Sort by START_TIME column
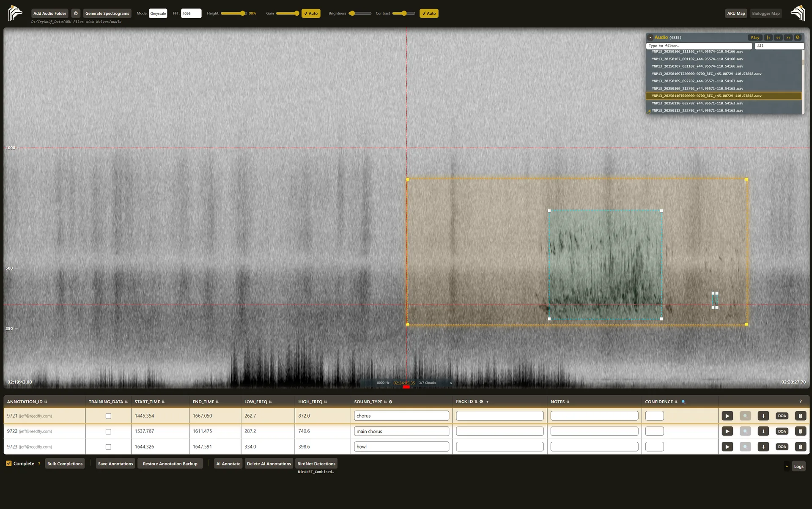This screenshot has width=812, height=509. coord(149,402)
